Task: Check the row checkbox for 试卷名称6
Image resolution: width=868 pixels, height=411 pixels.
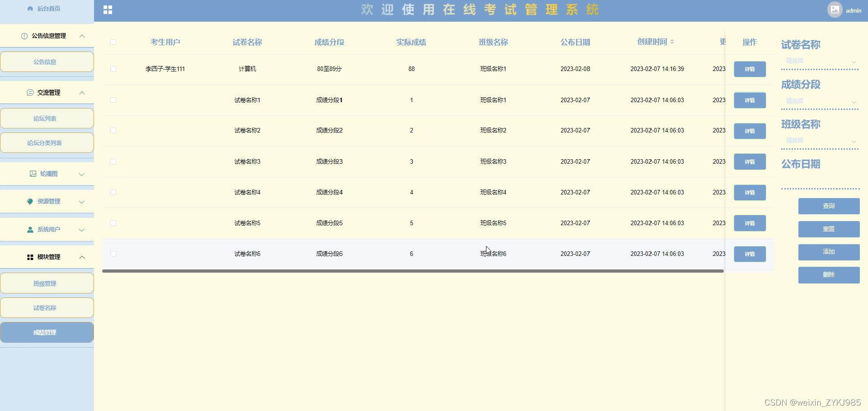Action: (x=113, y=254)
